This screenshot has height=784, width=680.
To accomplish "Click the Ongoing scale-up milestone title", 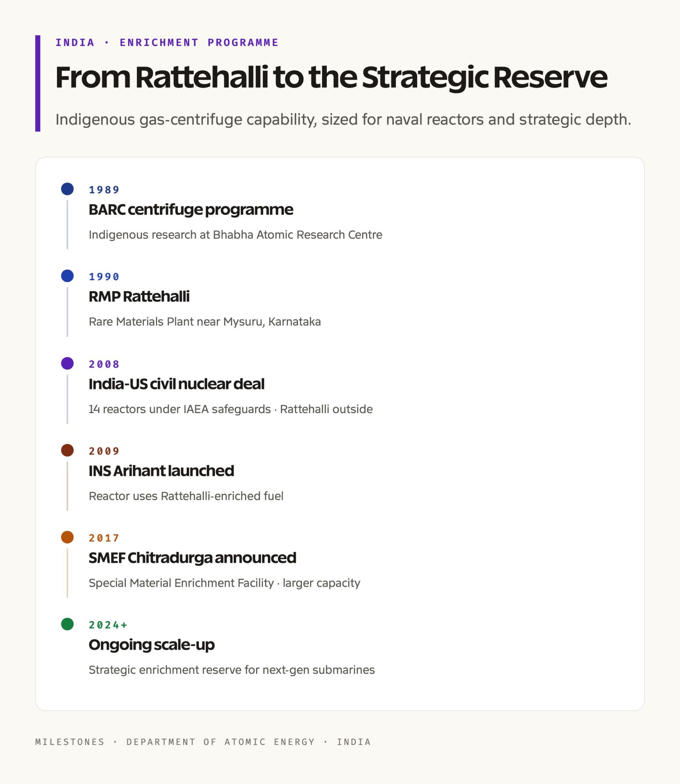I will pos(152,645).
